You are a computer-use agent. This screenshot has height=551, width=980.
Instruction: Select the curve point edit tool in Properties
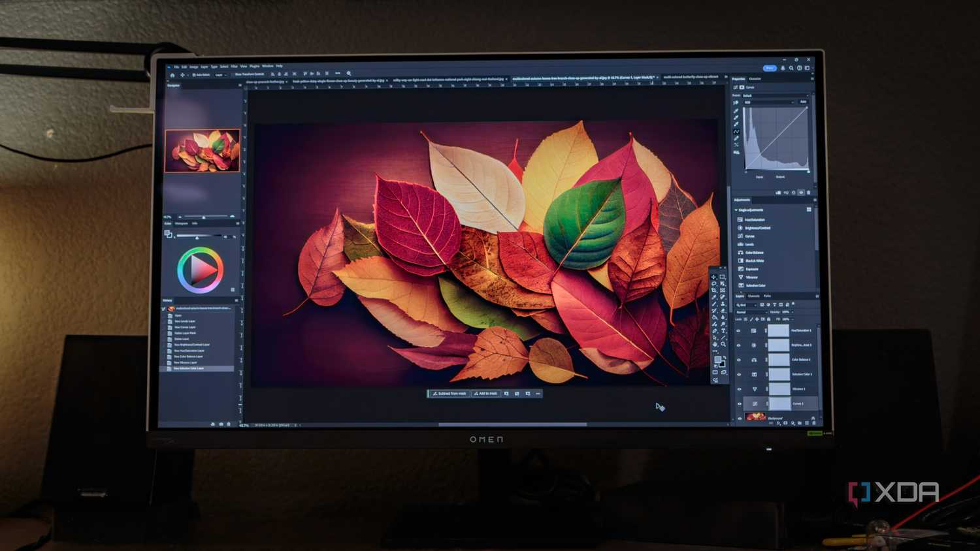736,131
